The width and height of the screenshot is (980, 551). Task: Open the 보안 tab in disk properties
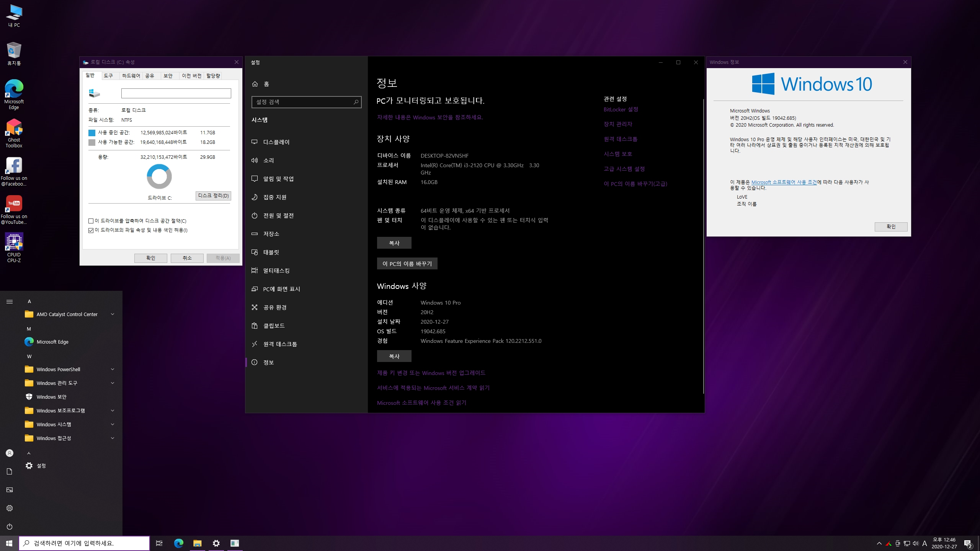click(168, 76)
